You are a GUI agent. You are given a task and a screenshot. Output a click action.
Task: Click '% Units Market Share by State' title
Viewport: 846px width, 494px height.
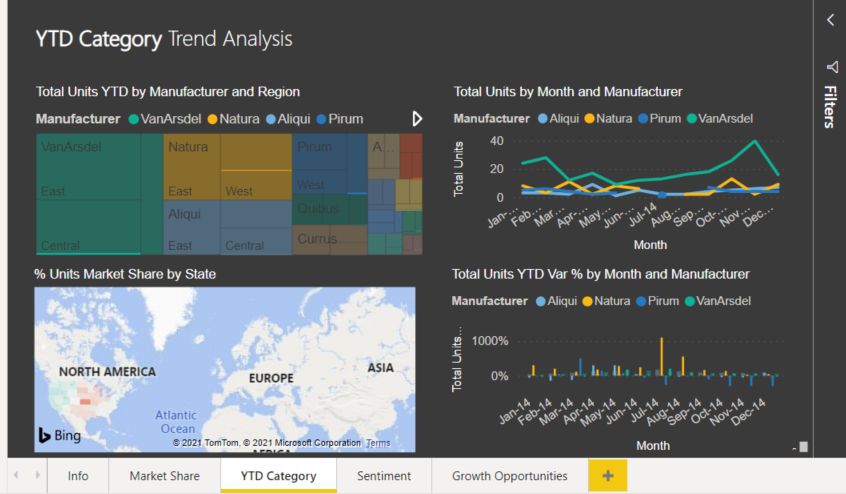coord(125,274)
